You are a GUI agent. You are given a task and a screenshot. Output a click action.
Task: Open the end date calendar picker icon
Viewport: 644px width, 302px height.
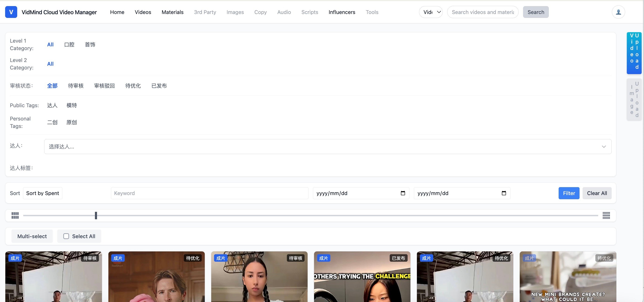[x=504, y=193]
